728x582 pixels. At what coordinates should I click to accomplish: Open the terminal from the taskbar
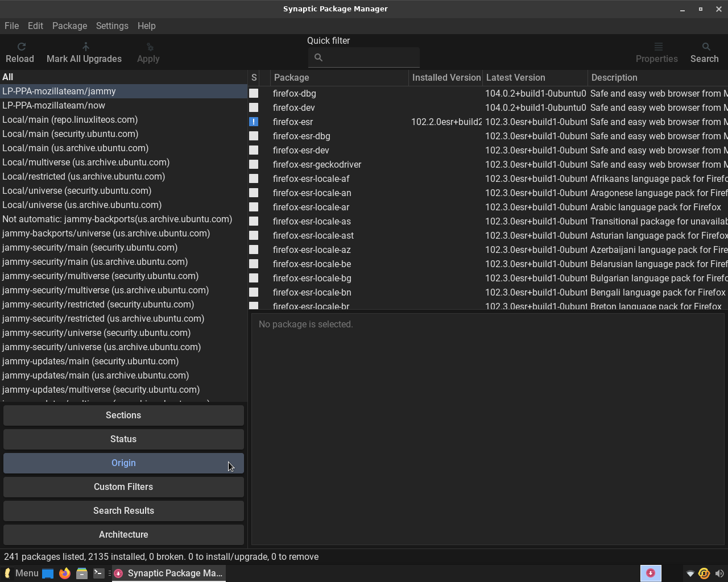(99, 573)
